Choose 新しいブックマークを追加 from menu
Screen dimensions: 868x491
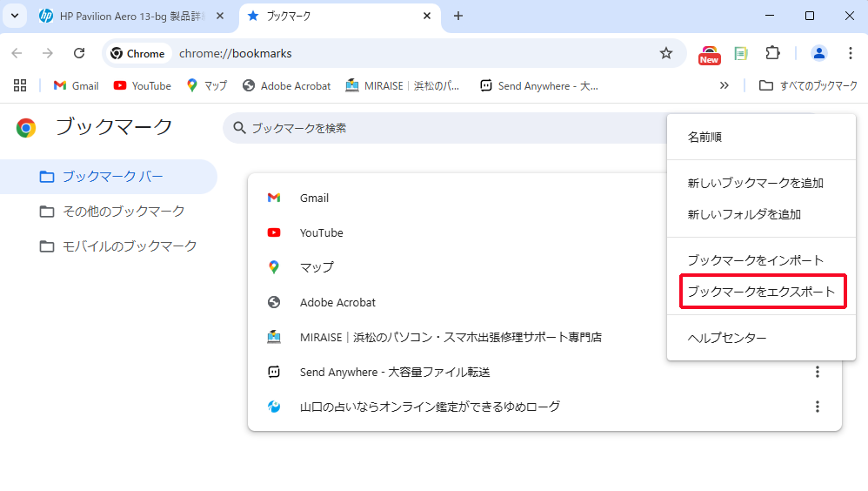click(761, 183)
